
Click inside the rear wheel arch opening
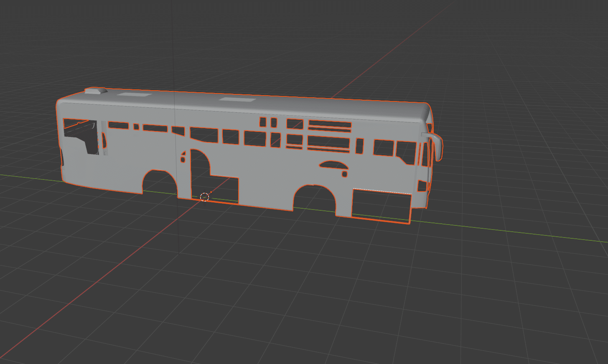tap(160, 183)
